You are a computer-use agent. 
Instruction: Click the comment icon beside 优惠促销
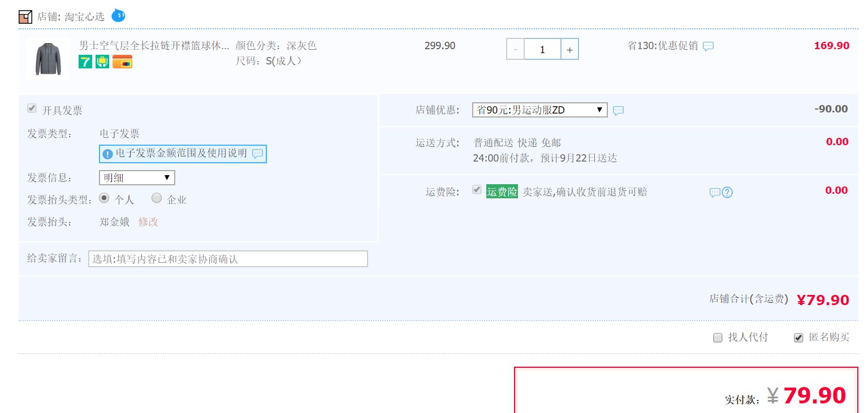pos(708,46)
